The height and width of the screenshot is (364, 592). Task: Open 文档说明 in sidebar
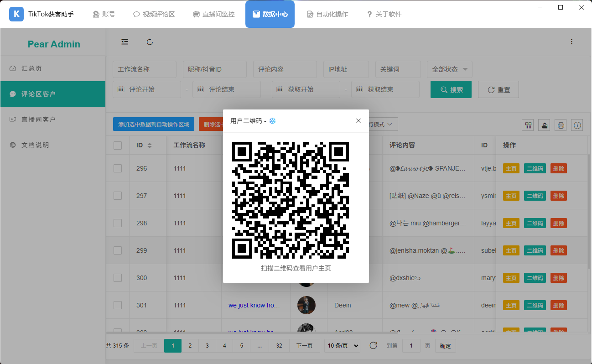pos(53,145)
